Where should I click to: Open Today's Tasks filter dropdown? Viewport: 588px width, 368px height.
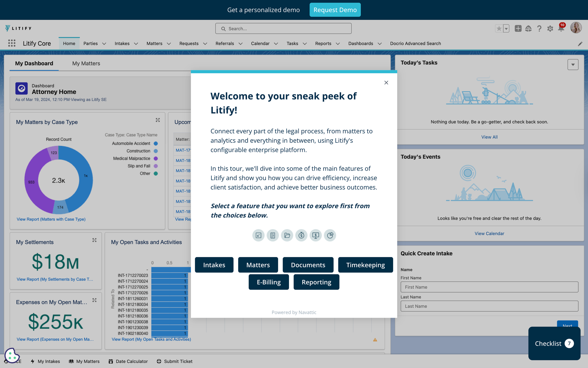[573, 64]
